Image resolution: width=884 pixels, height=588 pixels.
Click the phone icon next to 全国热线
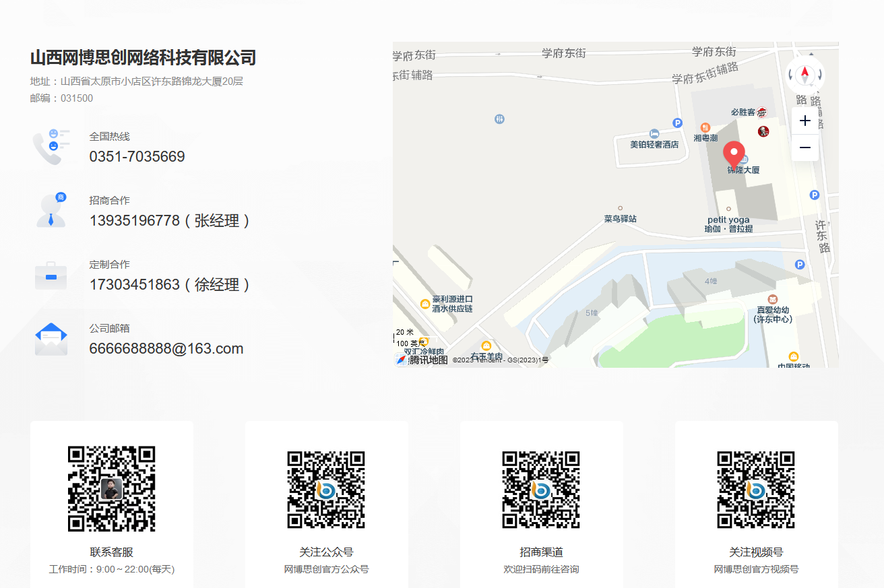point(50,145)
